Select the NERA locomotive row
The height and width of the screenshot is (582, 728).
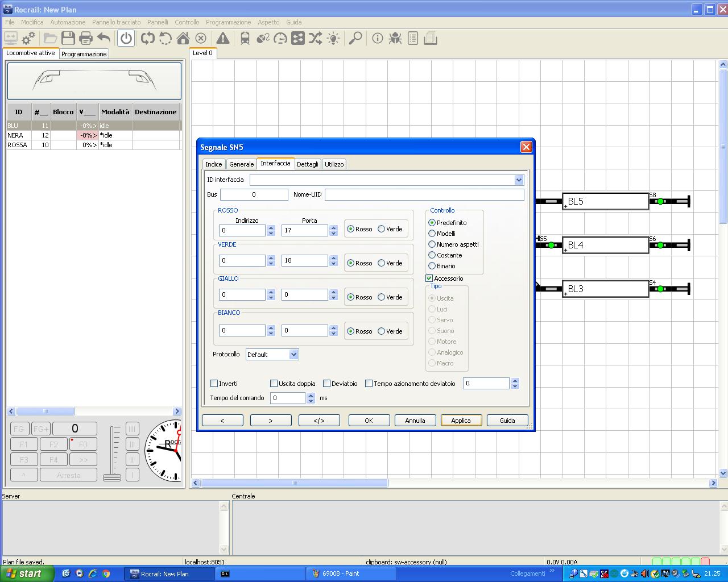tap(94, 135)
